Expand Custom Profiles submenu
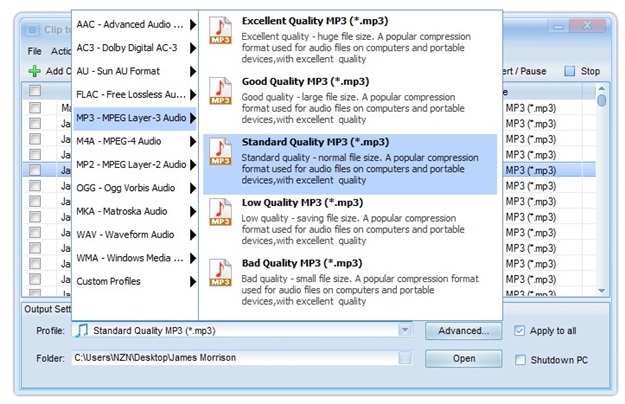Image resolution: width=625 pixels, height=404 pixels. point(136,281)
